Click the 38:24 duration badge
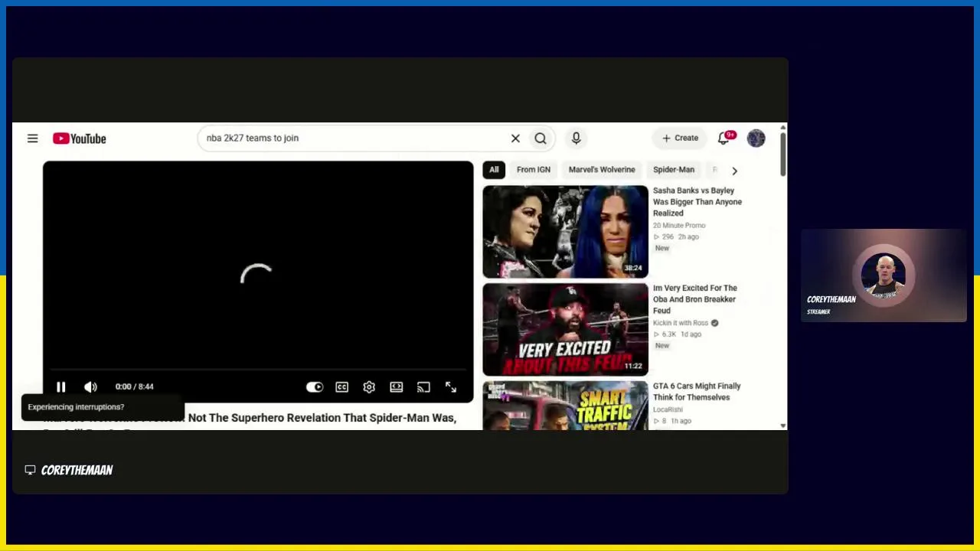Viewport: 980px width, 551px height. [632, 269]
